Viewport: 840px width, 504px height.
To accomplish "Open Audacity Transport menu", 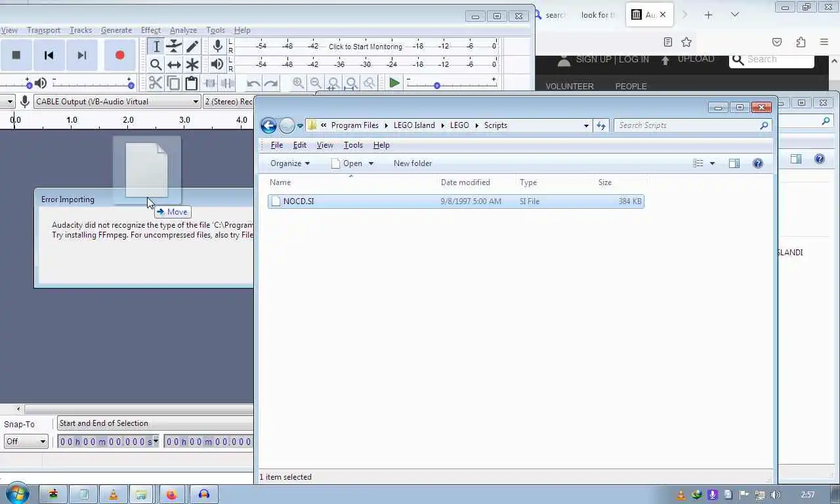I will tap(43, 30).
